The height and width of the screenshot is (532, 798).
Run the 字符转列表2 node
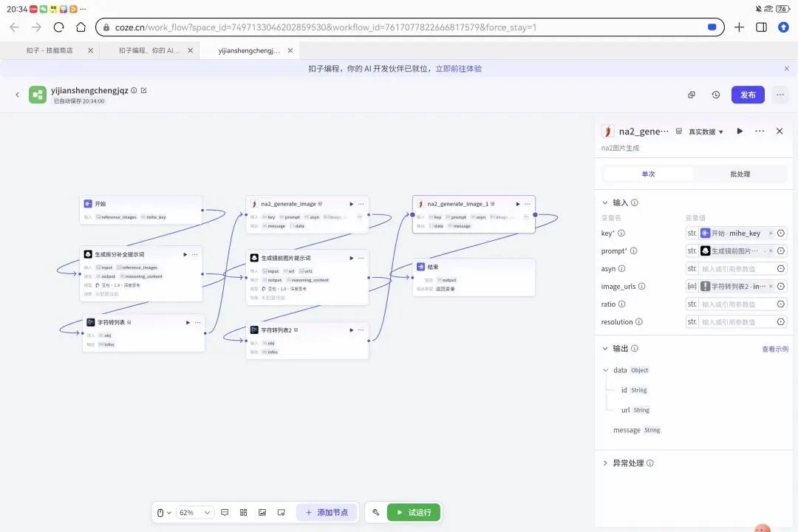351,330
